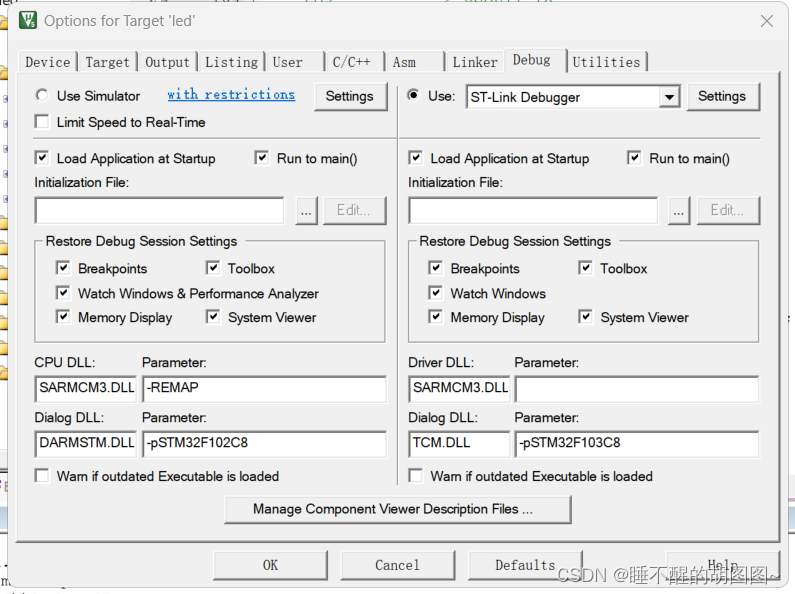
Task: Toggle simulator System Viewer checkbox
Action: click(213, 317)
